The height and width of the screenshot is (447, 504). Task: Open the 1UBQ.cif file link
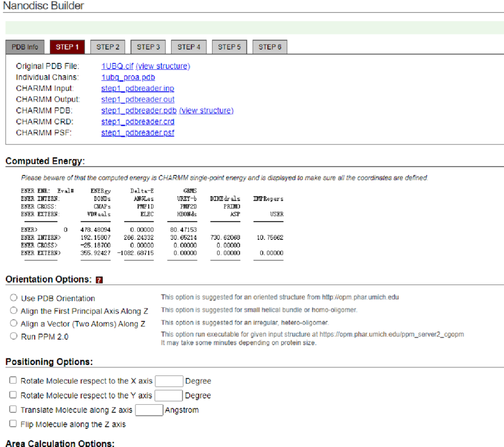pos(117,66)
